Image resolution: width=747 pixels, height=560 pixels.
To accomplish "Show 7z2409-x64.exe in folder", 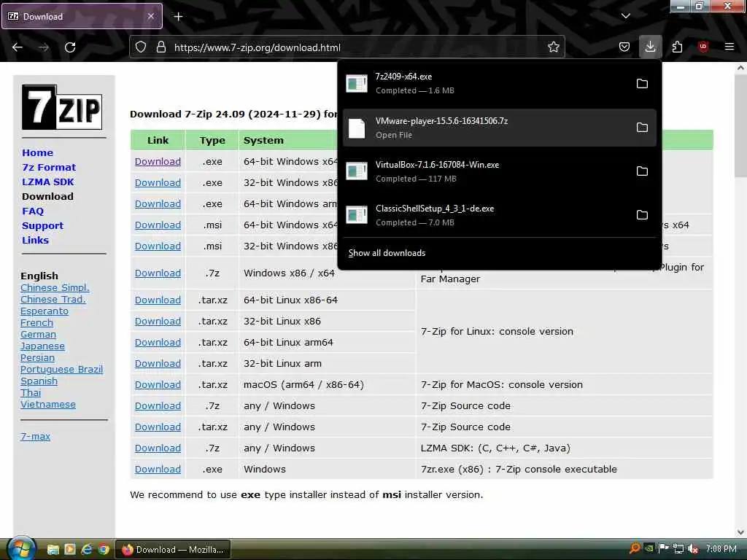I will click(642, 84).
